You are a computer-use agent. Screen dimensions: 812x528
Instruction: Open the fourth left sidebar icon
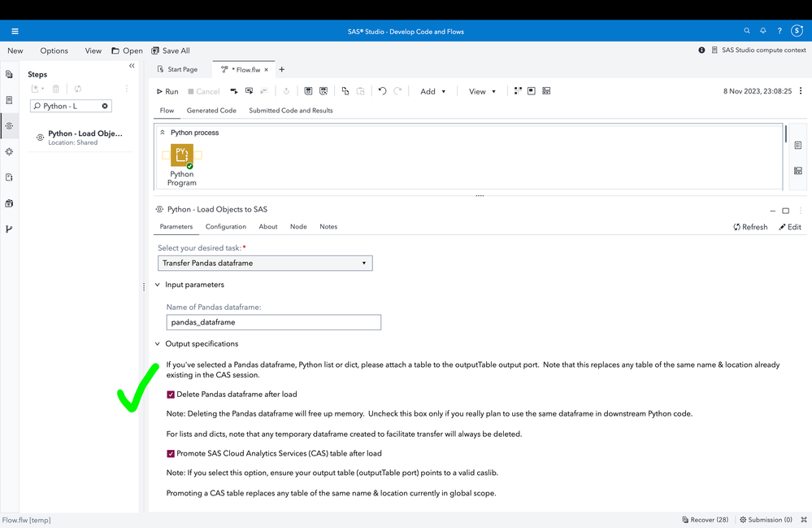(9, 152)
